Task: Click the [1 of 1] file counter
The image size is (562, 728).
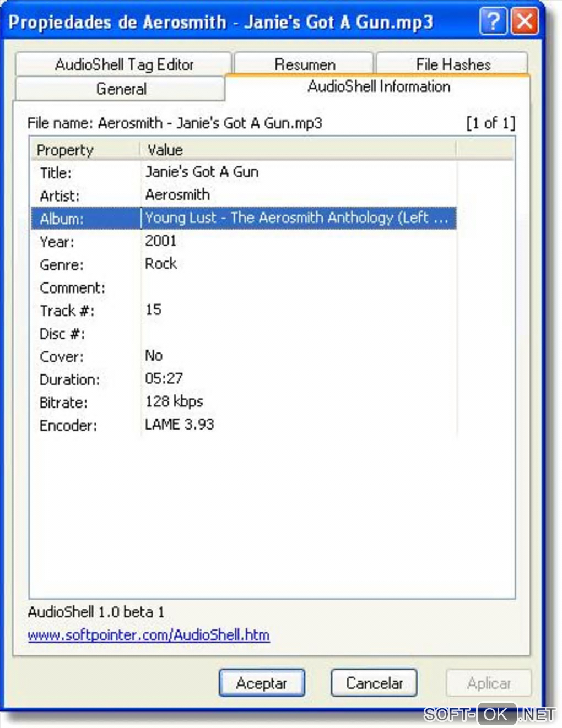Action: click(490, 123)
